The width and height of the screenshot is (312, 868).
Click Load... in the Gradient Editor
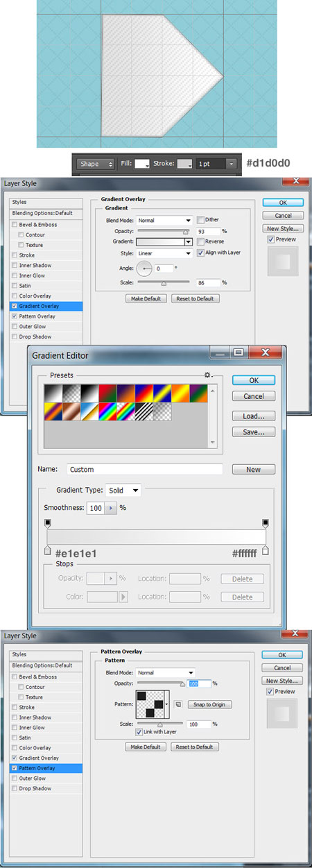(x=254, y=416)
